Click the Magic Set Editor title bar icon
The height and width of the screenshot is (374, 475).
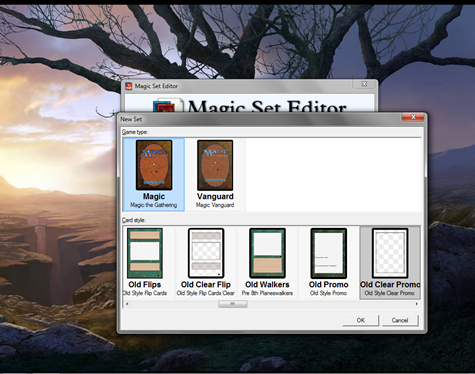pos(128,86)
